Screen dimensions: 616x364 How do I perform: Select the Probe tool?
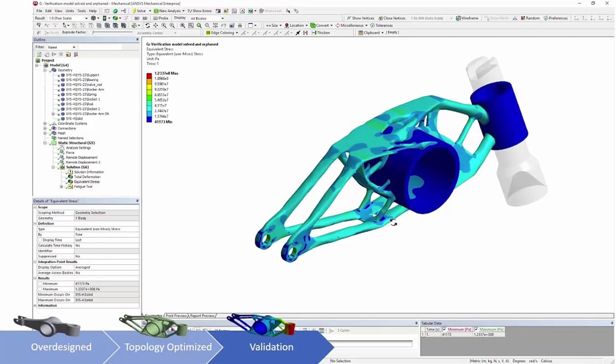160,18
